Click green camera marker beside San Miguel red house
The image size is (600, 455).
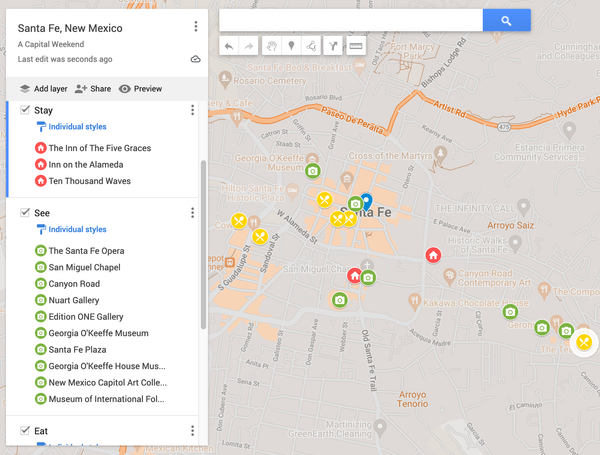[368, 277]
